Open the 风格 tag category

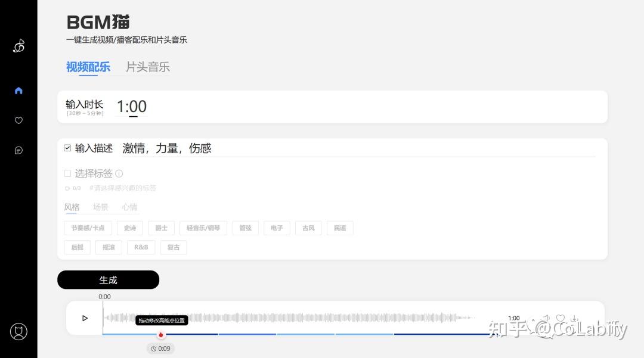[x=72, y=207]
